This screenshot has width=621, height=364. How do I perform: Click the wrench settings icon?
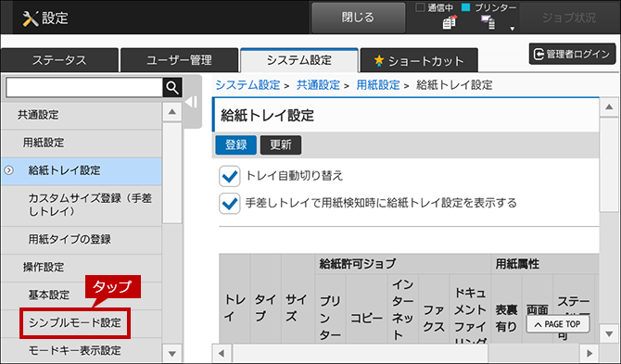(x=31, y=19)
